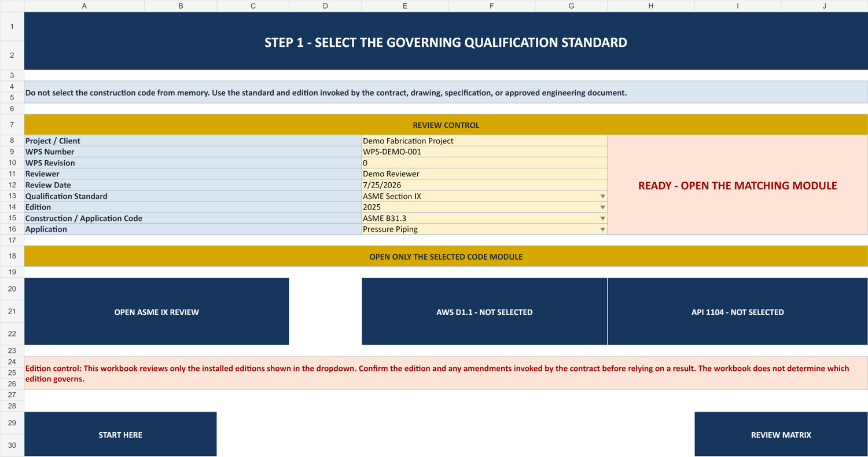
Task: Click the OPEN ASME IX REVIEW button
Action: 157,312
